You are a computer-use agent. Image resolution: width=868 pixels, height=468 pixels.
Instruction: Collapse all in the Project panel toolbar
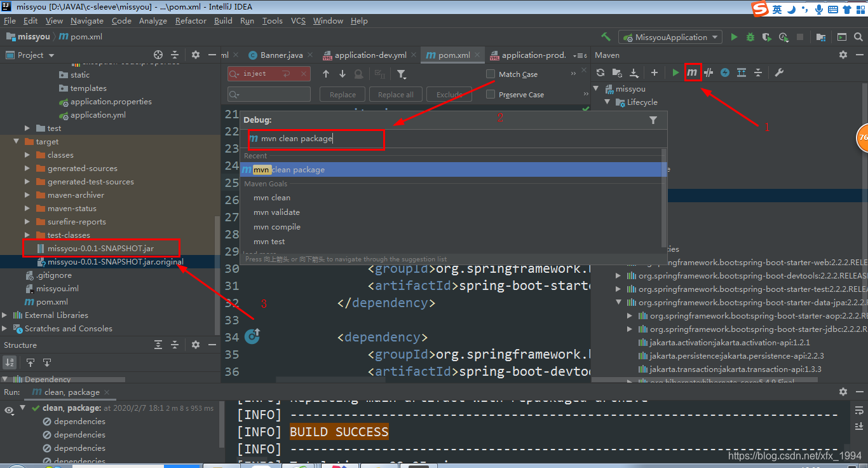click(x=175, y=55)
